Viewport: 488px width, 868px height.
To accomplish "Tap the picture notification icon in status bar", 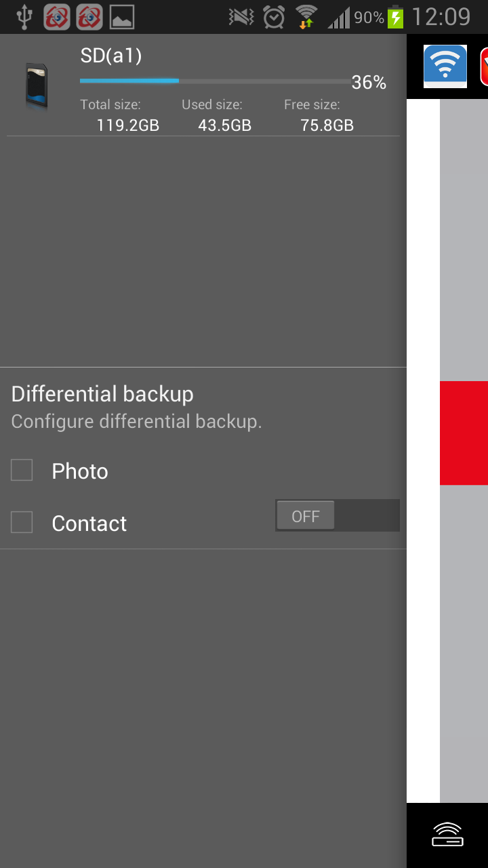I will click(x=122, y=17).
